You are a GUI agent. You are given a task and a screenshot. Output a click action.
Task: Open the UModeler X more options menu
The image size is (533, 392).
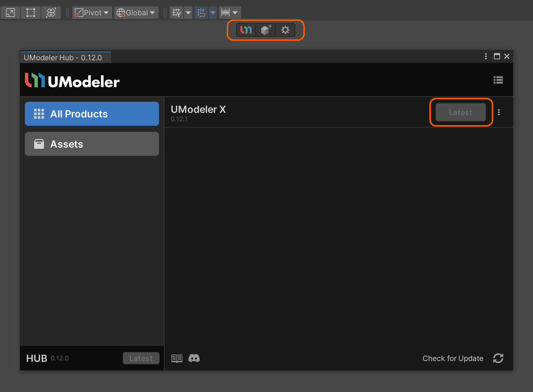[x=499, y=112]
